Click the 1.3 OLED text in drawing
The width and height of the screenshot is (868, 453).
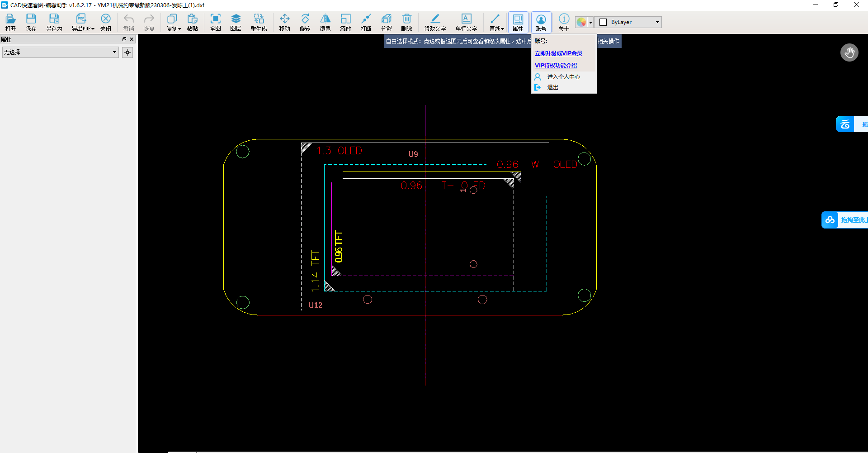339,151
